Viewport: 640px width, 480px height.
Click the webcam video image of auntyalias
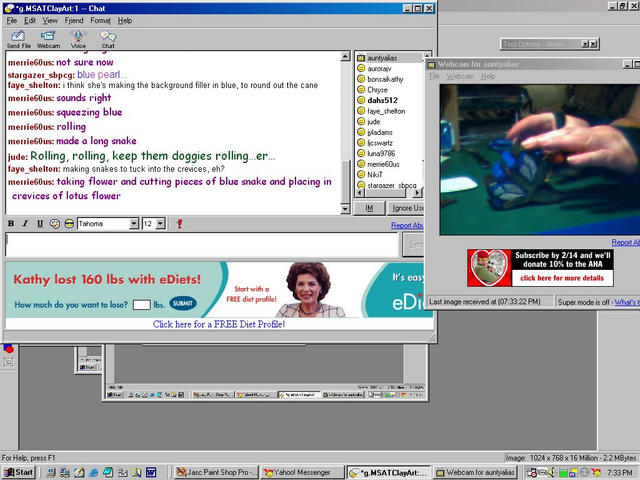[540, 159]
